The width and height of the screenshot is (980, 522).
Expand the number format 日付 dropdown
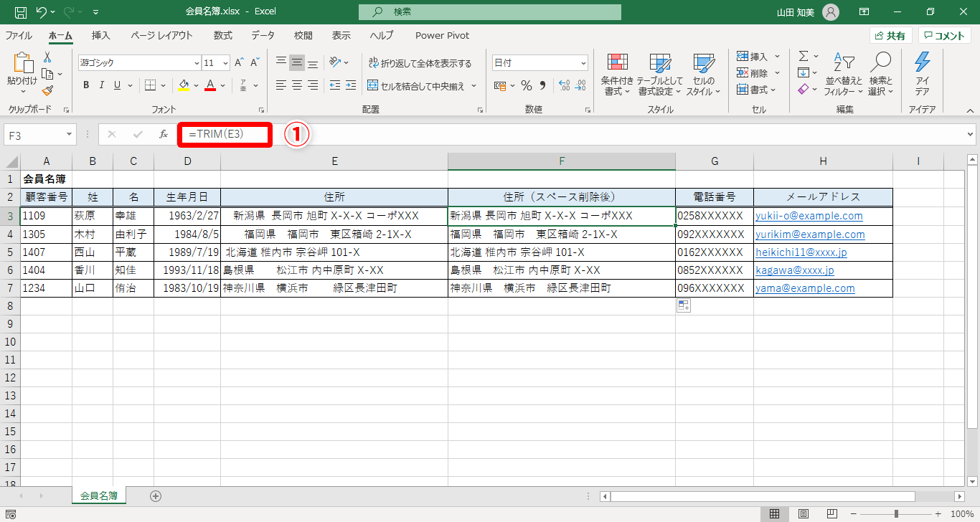[583, 63]
